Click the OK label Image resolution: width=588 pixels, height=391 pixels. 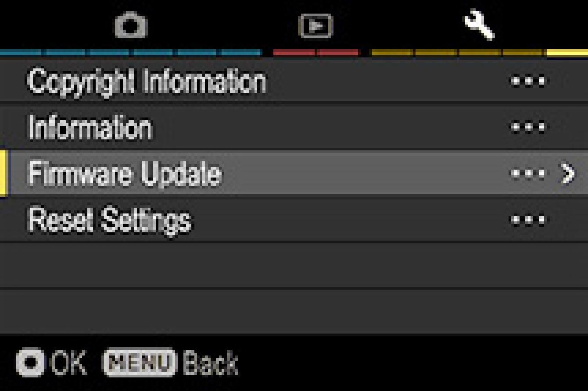pos(68,363)
